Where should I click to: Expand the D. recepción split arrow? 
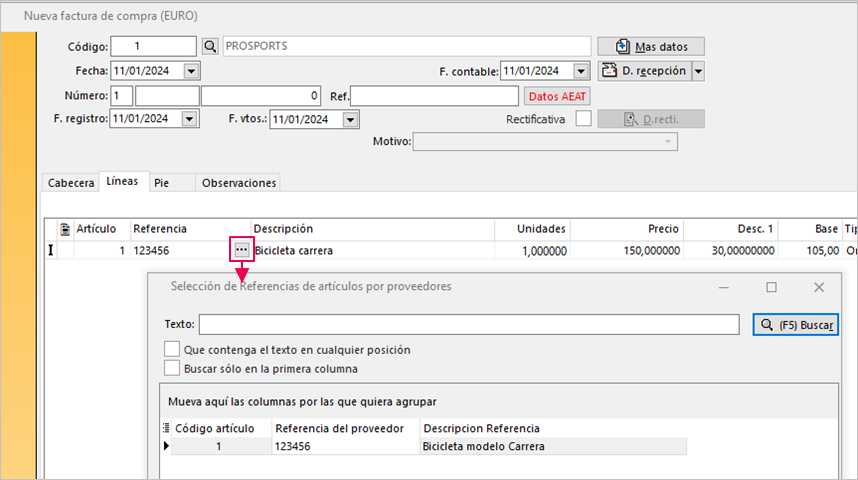tap(698, 71)
